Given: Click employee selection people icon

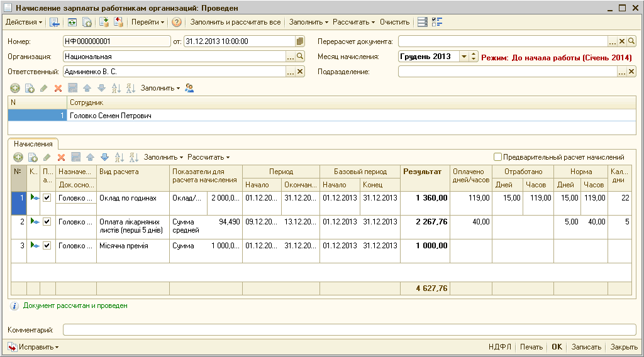Looking at the screenshot, I should (x=189, y=88).
